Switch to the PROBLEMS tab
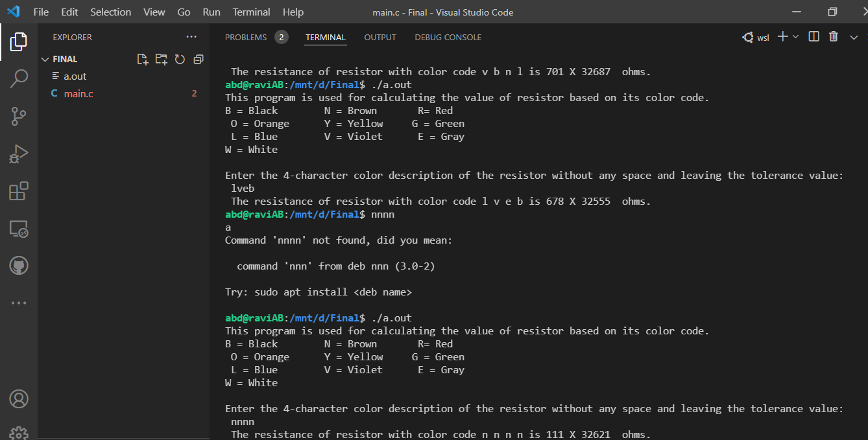The width and height of the screenshot is (868, 440). [x=246, y=37]
